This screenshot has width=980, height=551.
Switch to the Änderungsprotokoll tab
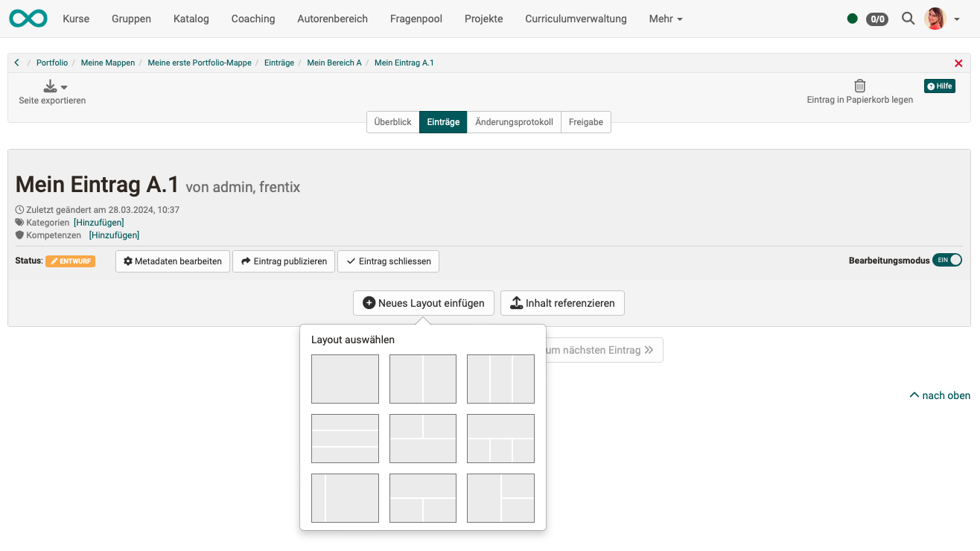513,121
